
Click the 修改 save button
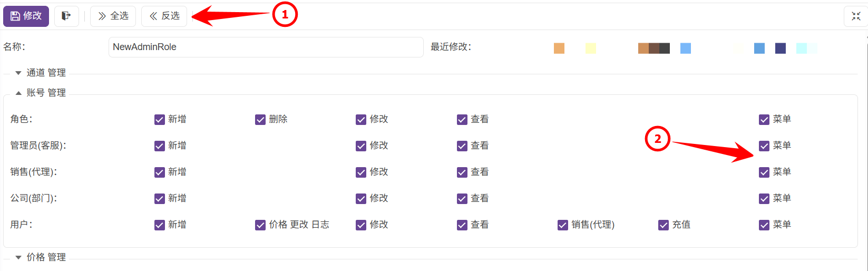pyautogui.click(x=26, y=16)
